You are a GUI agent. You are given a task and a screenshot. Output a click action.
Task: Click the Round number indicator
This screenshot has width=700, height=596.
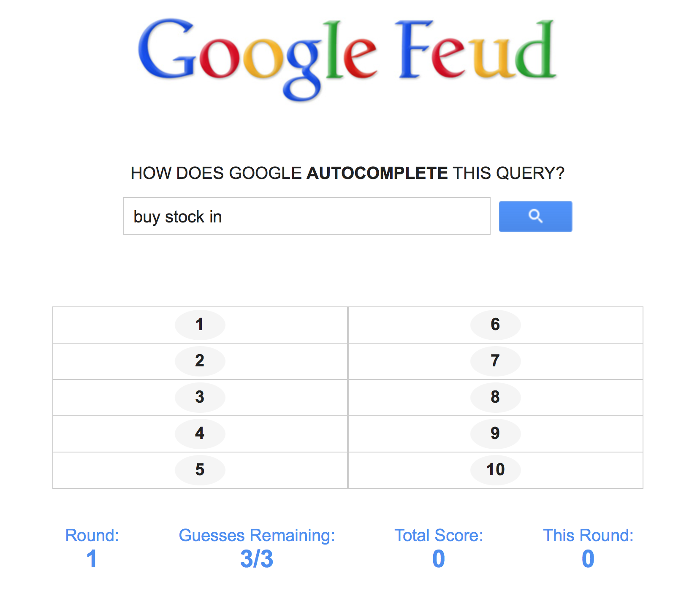pyautogui.click(x=92, y=559)
